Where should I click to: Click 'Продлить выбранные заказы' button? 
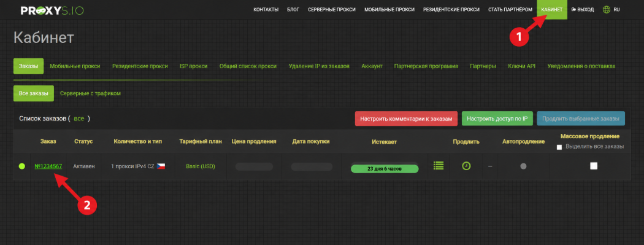click(581, 119)
